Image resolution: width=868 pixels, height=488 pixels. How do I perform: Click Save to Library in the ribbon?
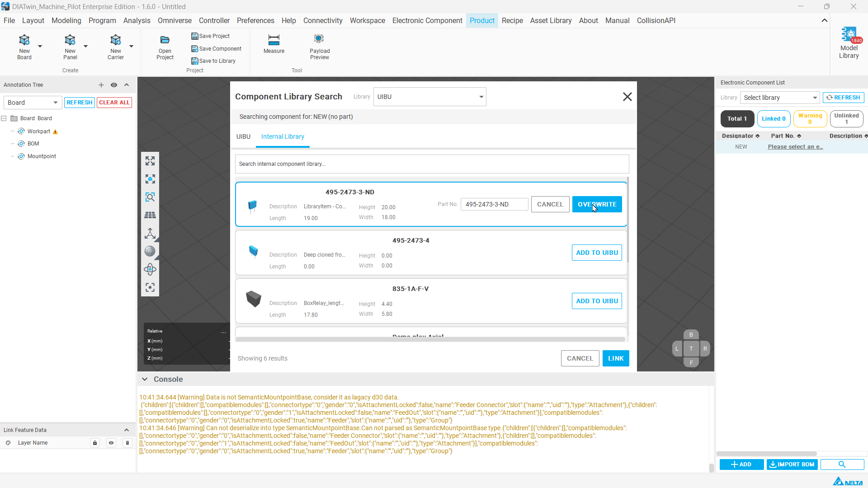[x=213, y=61]
